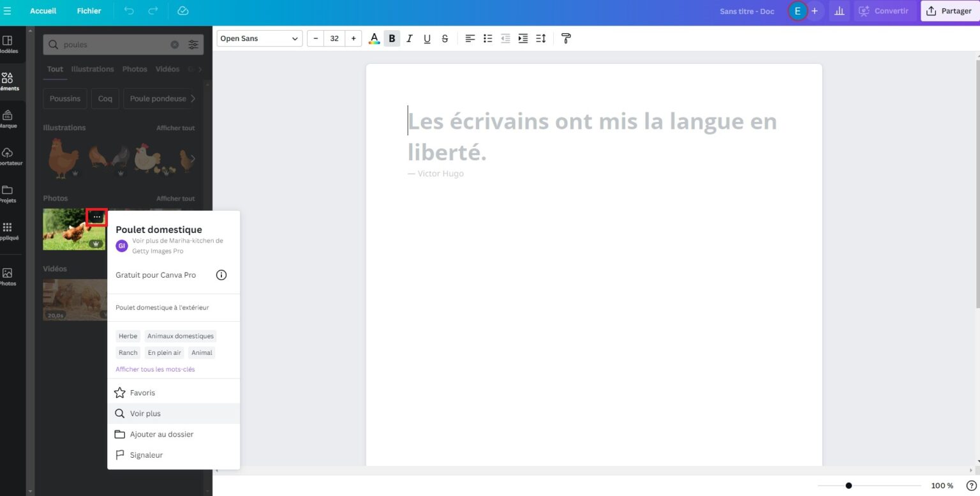Click the insights chart icon in top bar
This screenshot has height=496, width=980.
[839, 11]
